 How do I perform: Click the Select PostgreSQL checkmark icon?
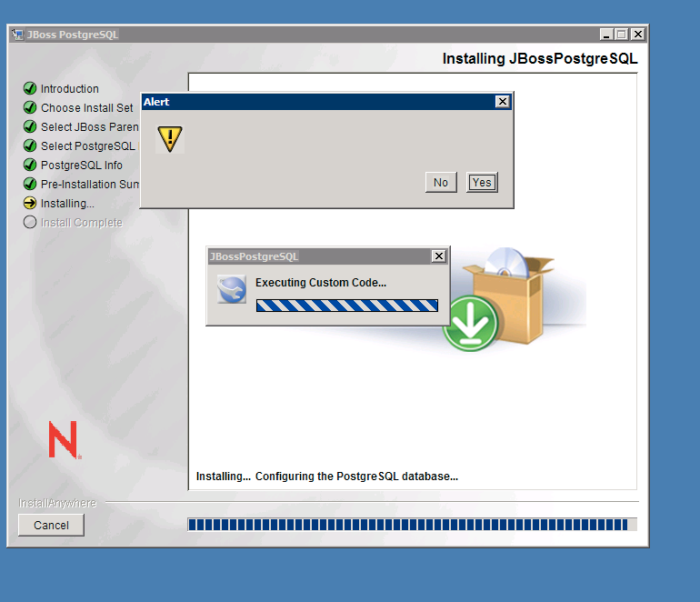coord(30,145)
